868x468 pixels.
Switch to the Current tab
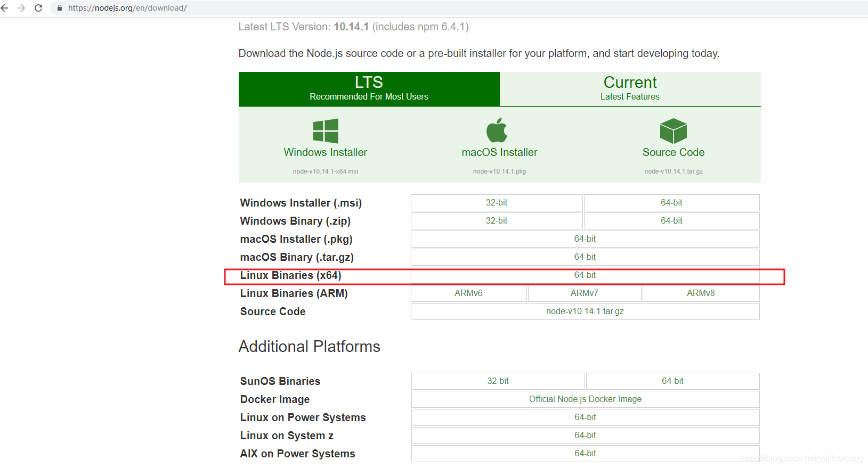(x=630, y=89)
